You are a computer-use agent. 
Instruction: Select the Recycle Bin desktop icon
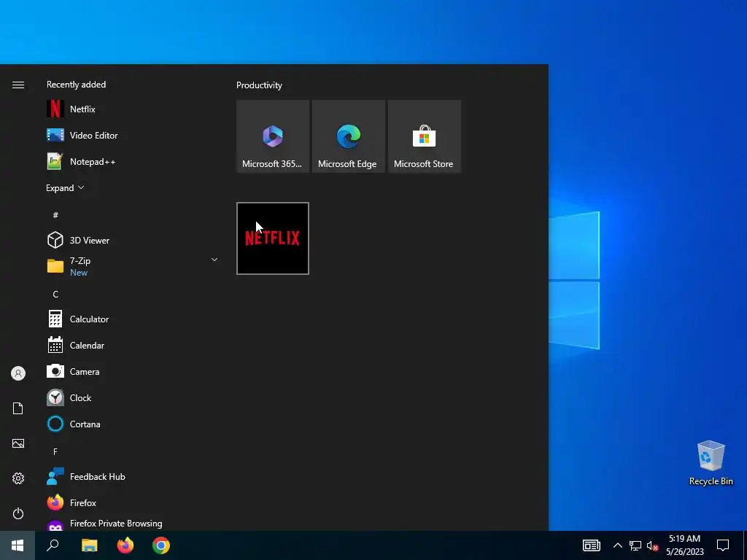point(711,463)
